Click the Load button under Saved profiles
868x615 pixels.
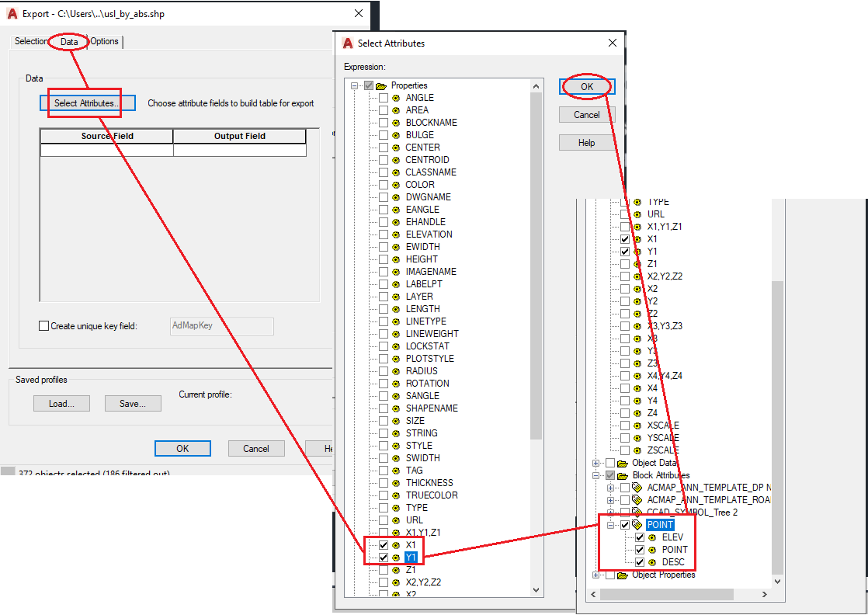61,403
